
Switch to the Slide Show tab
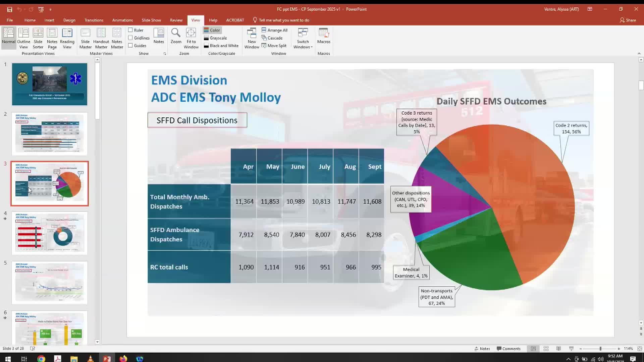click(151, 20)
